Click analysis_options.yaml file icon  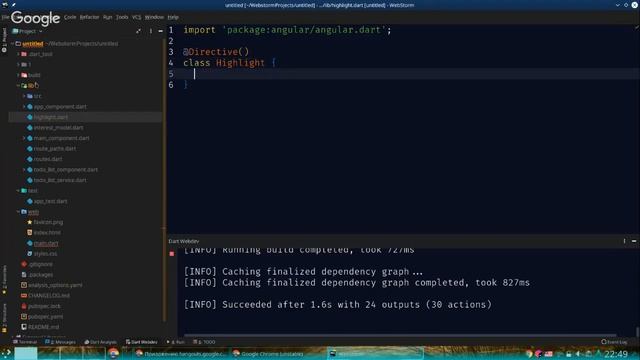pos(24,285)
